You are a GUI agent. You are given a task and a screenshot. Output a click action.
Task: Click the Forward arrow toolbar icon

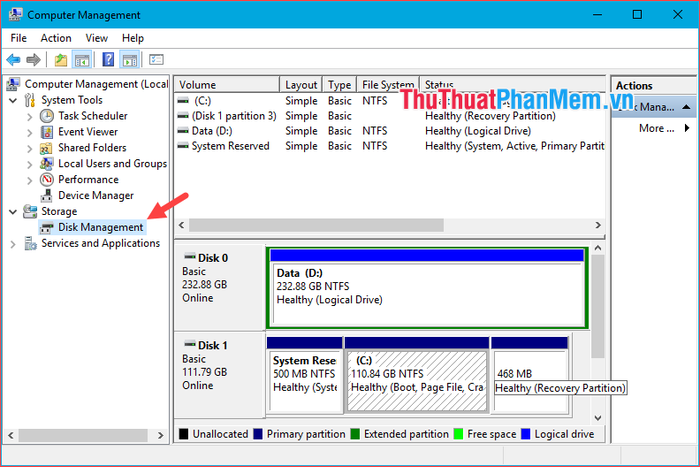[33, 59]
